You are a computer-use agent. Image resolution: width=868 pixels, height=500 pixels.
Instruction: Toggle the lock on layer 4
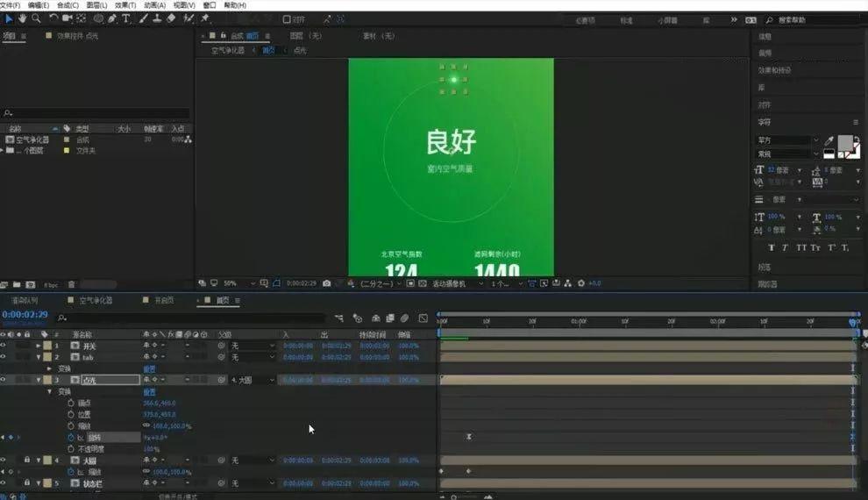click(x=26, y=461)
